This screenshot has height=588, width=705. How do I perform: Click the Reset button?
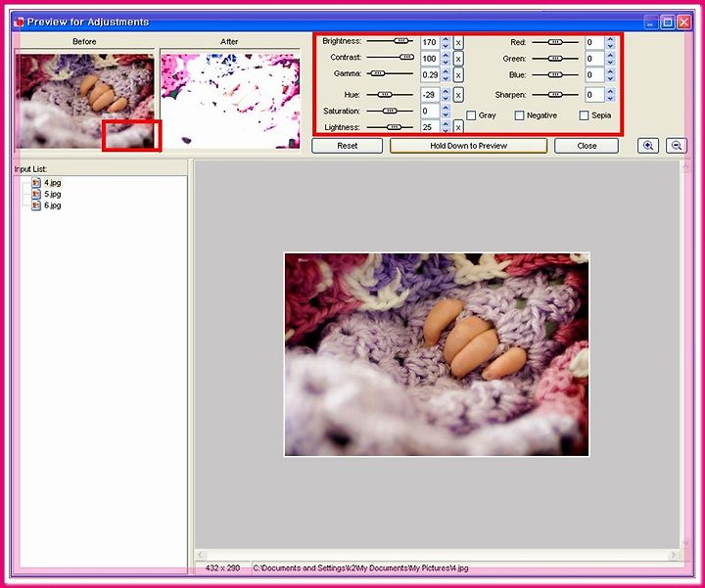[347, 146]
